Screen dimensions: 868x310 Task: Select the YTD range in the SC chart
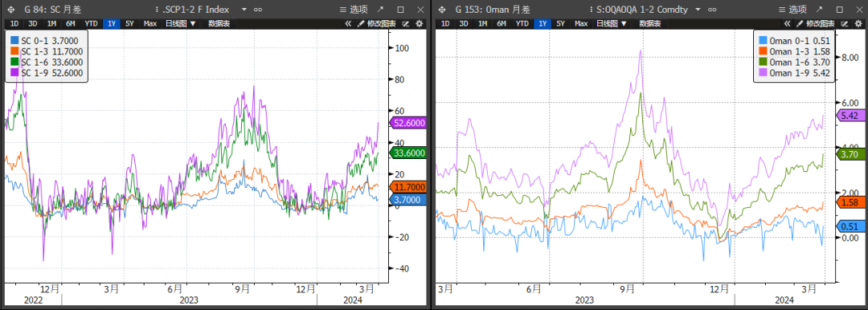pos(92,23)
